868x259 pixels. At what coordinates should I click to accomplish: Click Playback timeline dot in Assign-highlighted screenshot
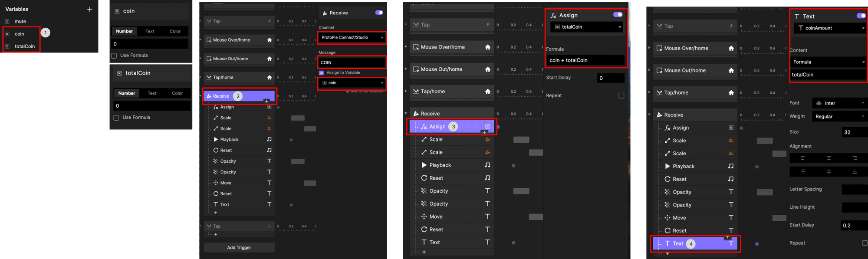tap(513, 165)
